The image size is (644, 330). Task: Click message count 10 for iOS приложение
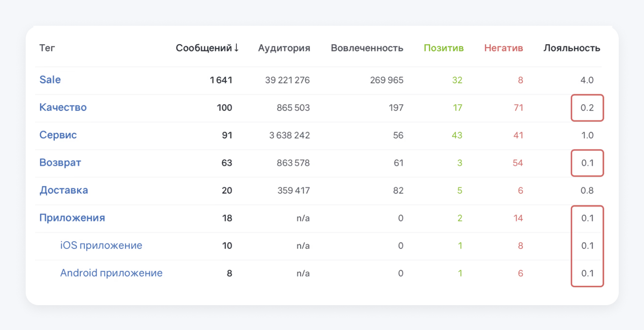227,246
